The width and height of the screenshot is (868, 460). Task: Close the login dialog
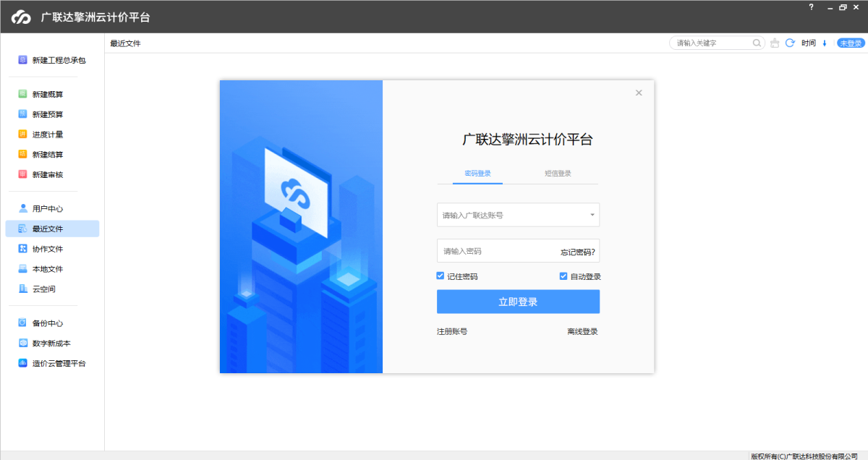pyautogui.click(x=639, y=93)
